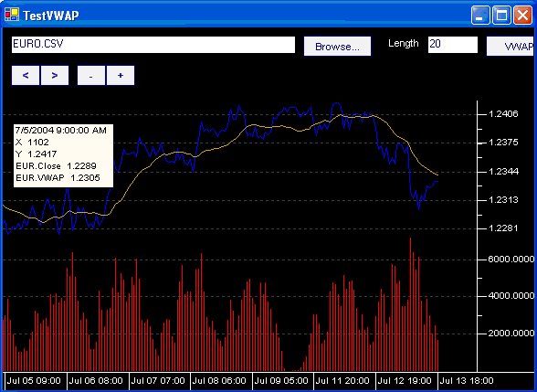537x392 pixels.
Task: Select the Jul 06 08:00 time axis label
Action: tap(96, 381)
